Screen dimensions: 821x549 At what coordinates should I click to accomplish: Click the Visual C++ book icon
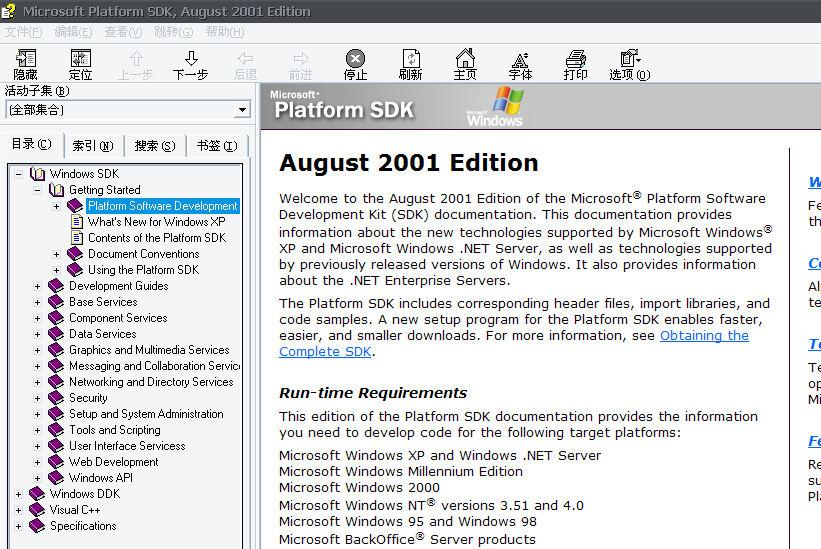(x=37, y=510)
